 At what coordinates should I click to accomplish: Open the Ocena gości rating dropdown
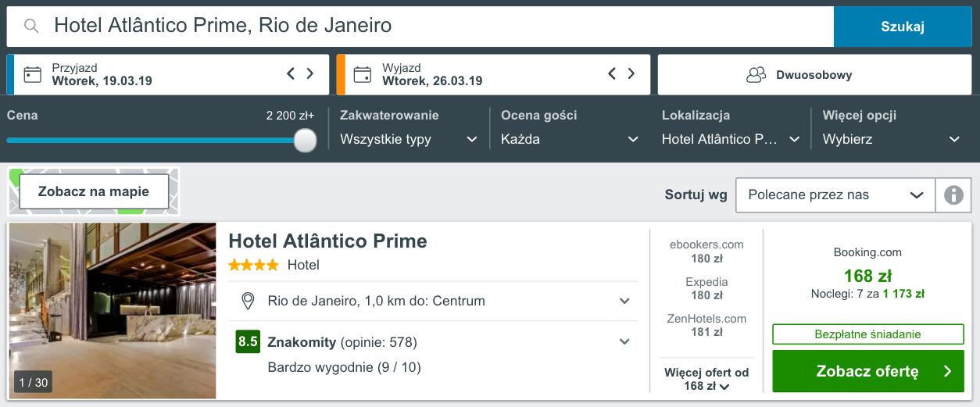click(x=570, y=139)
